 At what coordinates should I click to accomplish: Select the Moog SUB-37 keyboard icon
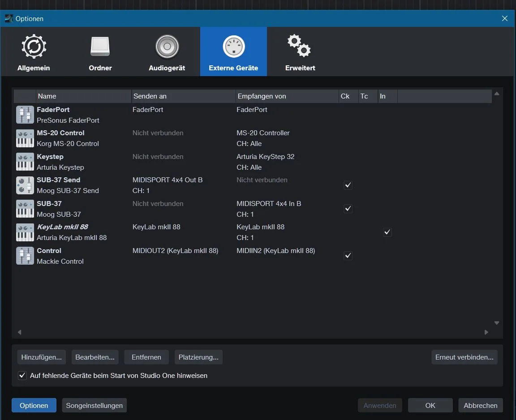tap(25, 209)
